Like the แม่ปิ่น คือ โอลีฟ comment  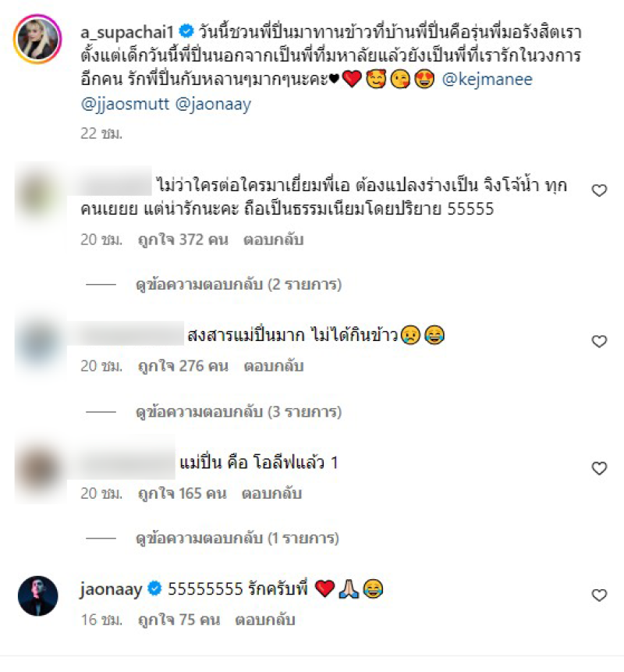coord(599,468)
